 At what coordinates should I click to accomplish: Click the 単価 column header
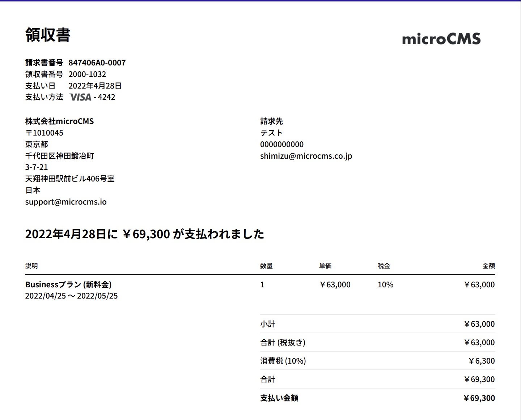[325, 266]
